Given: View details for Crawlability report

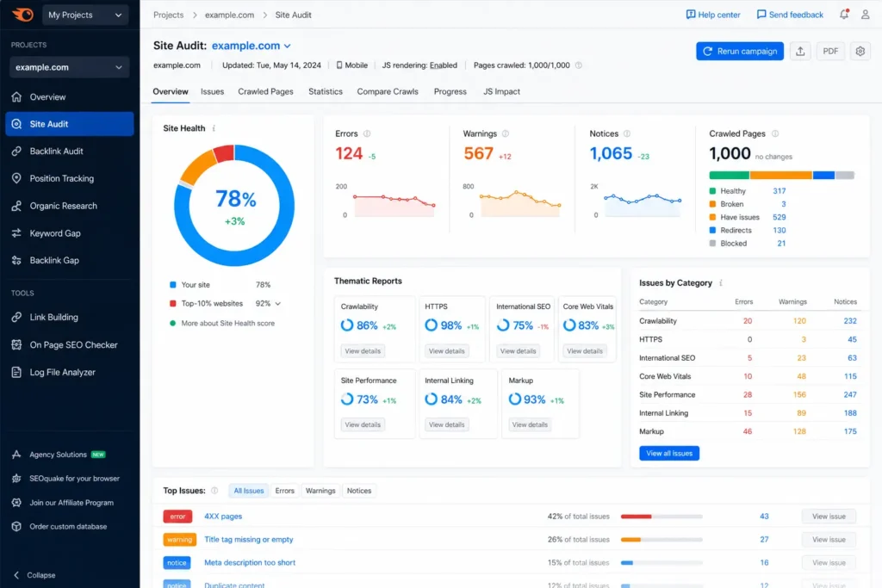Looking at the screenshot, I should click(x=363, y=350).
